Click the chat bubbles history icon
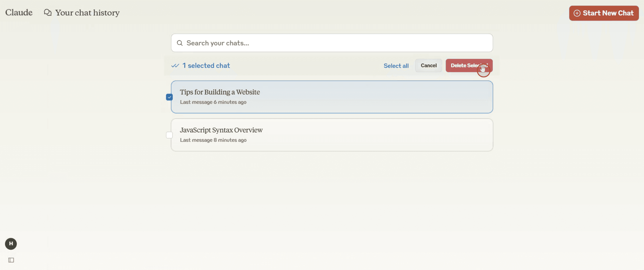644x270 pixels. (48, 12)
